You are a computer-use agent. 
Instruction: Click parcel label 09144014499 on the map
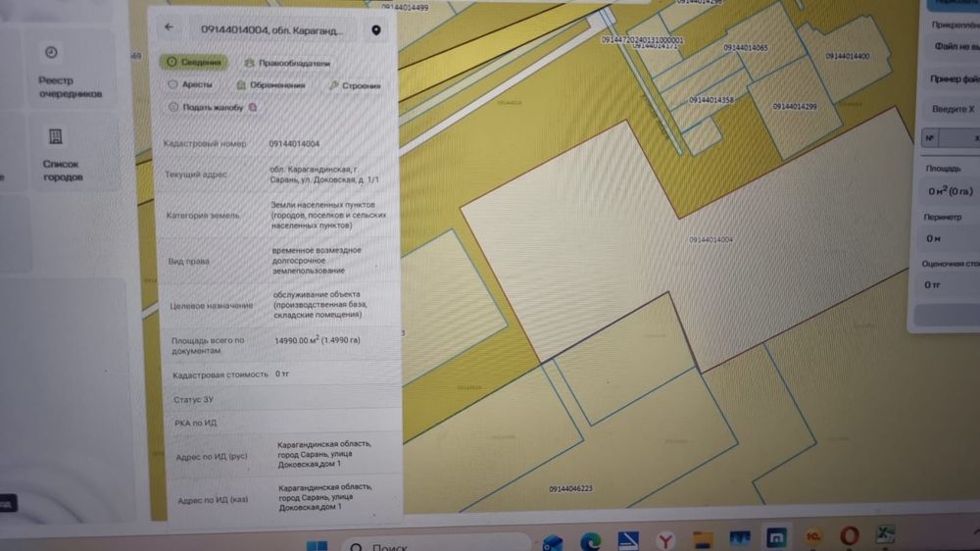[x=405, y=8]
